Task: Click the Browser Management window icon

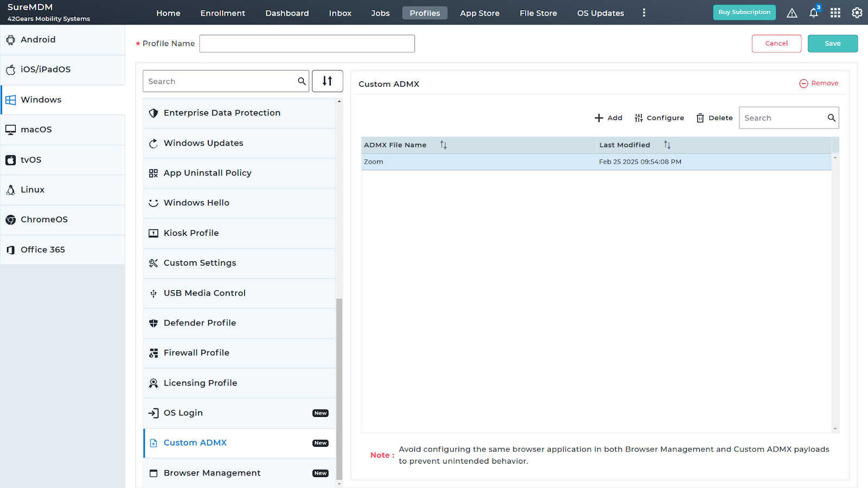Action: [154, 473]
